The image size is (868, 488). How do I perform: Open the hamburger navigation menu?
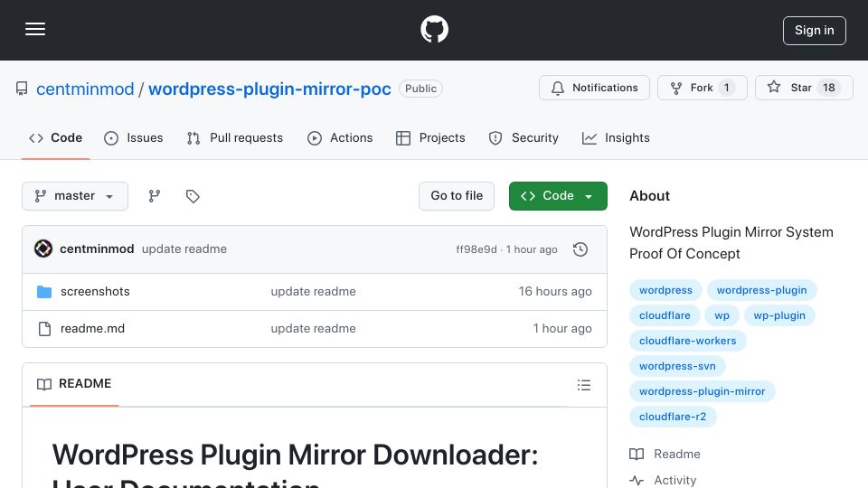click(x=35, y=29)
